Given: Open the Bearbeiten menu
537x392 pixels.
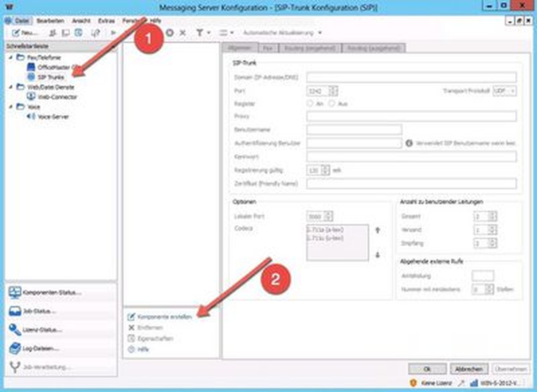Looking at the screenshot, I should 50,21.
